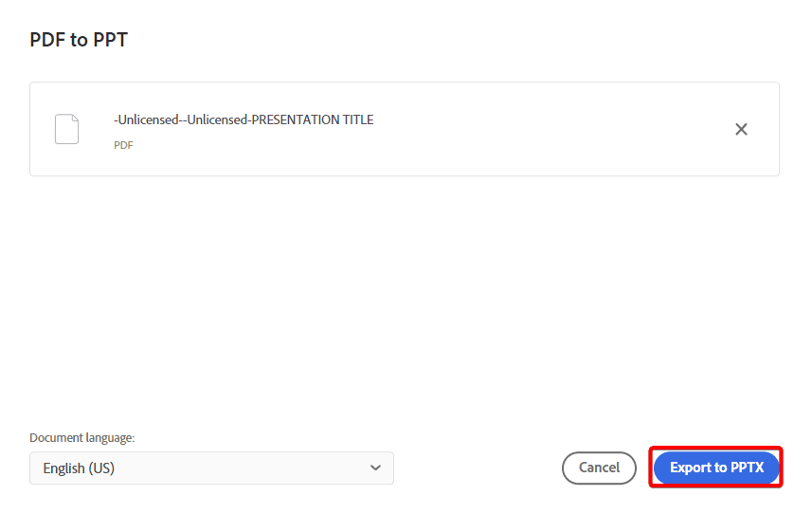Dismiss the dialog using the Cancel button
Image resolution: width=812 pixels, height=514 pixels.
pyautogui.click(x=599, y=468)
